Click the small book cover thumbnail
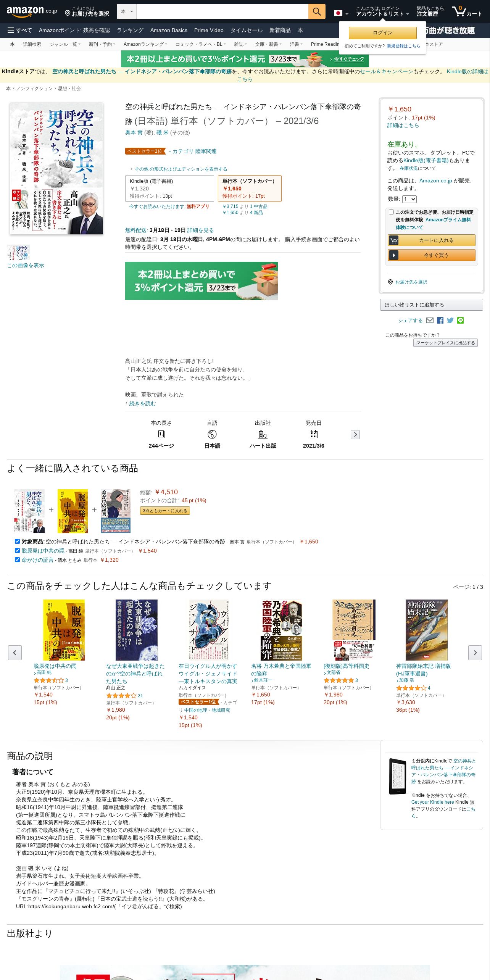Image resolution: width=490 pixels, height=980 pixels. 18,252
